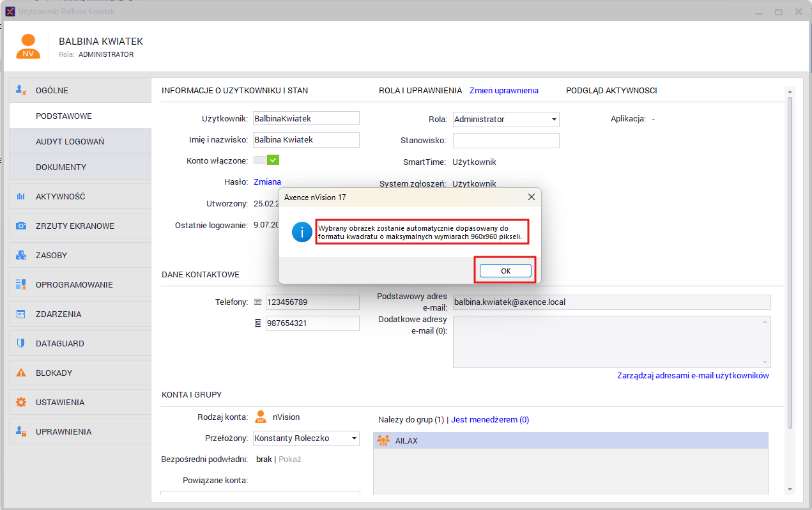Select the All_AX group row
This screenshot has width=812, height=510.
pos(571,440)
